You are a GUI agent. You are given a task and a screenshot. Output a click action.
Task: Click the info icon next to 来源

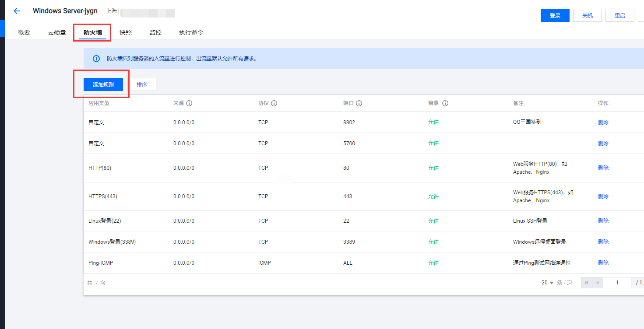point(189,104)
